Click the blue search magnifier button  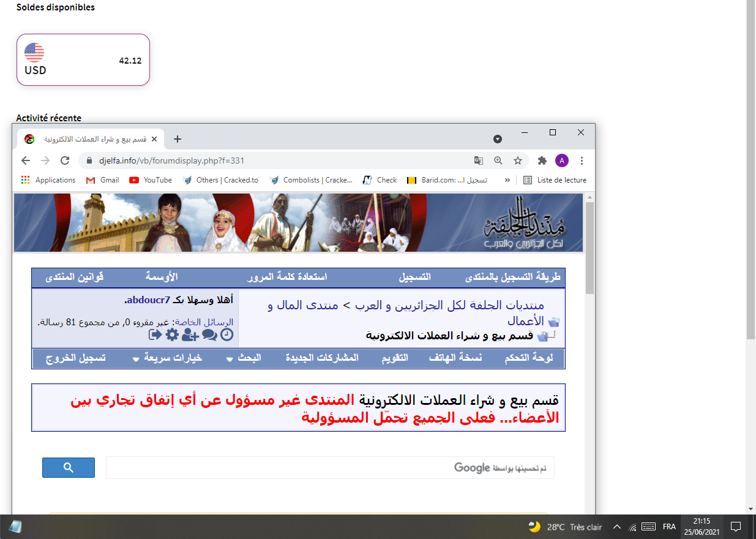point(69,467)
